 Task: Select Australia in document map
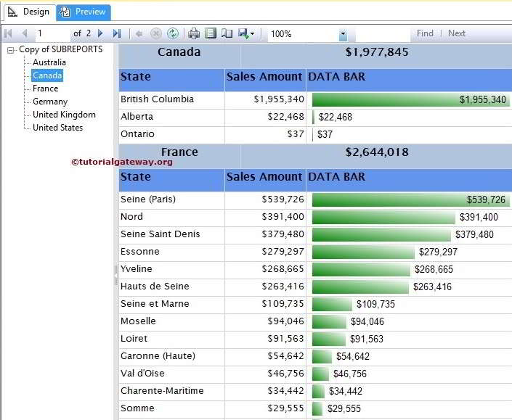point(49,62)
